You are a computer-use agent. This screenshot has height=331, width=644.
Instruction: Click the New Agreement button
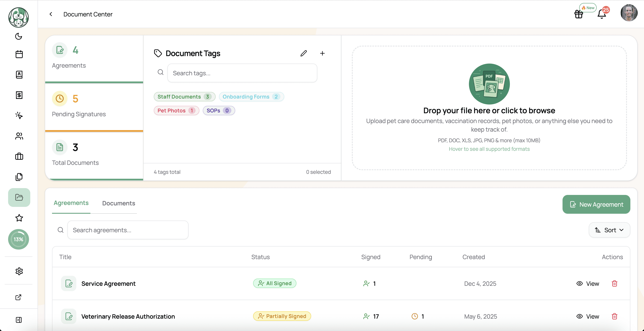click(x=596, y=205)
